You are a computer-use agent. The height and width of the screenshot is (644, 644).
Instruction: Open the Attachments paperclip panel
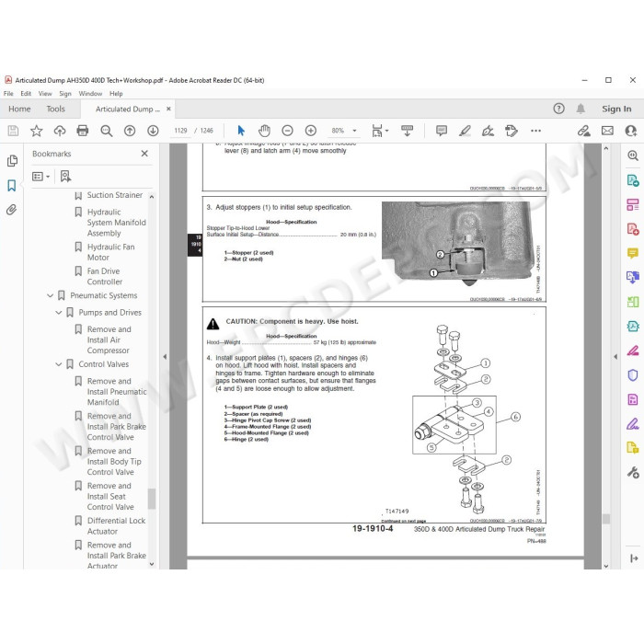11,210
